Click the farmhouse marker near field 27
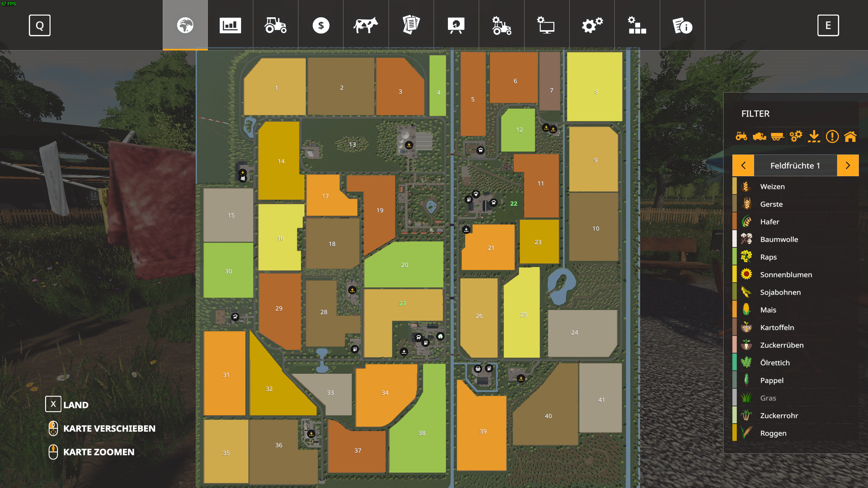The width and height of the screenshot is (868, 488). tap(440, 336)
